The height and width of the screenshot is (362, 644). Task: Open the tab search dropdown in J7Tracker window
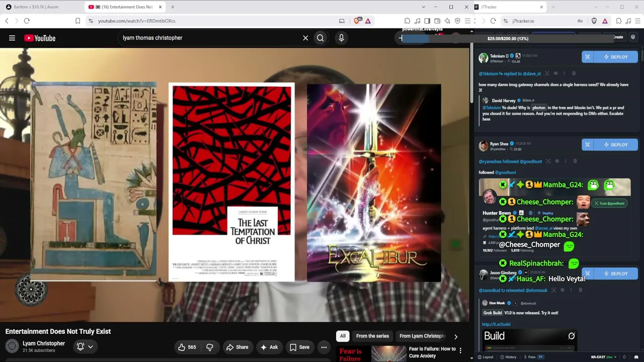(x=596, y=7)
